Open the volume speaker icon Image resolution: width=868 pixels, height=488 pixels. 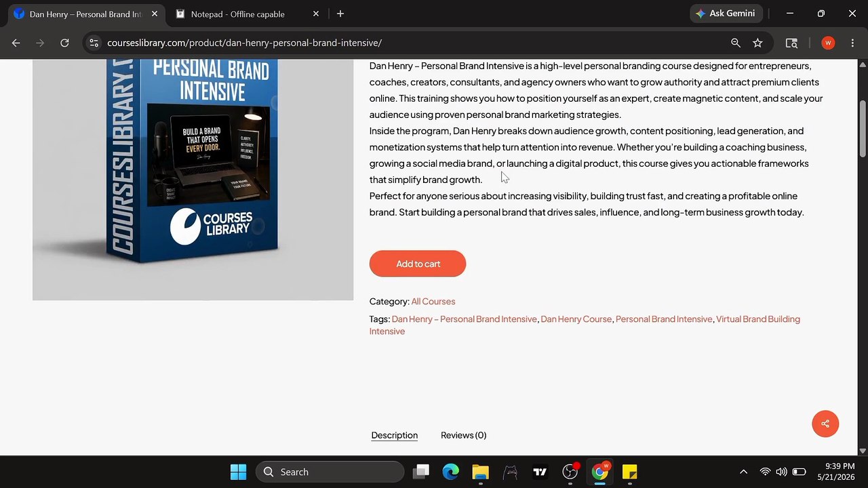coord(781,472)
